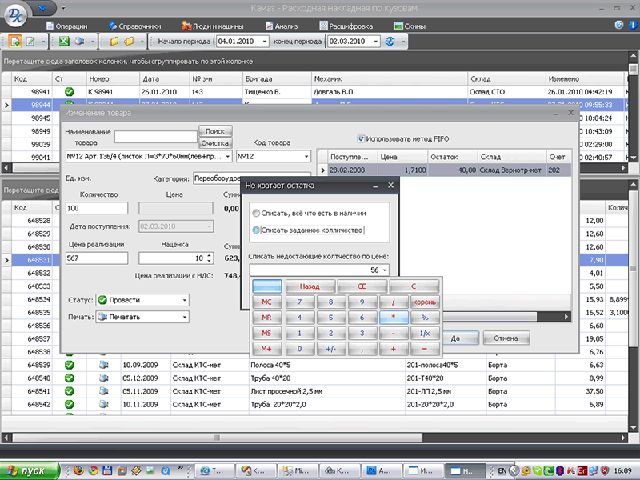Image resolution: width=640 pixels, height=480 pixels.
Task: Expand the Код товара combo box
Action: (x=306, y=156)
